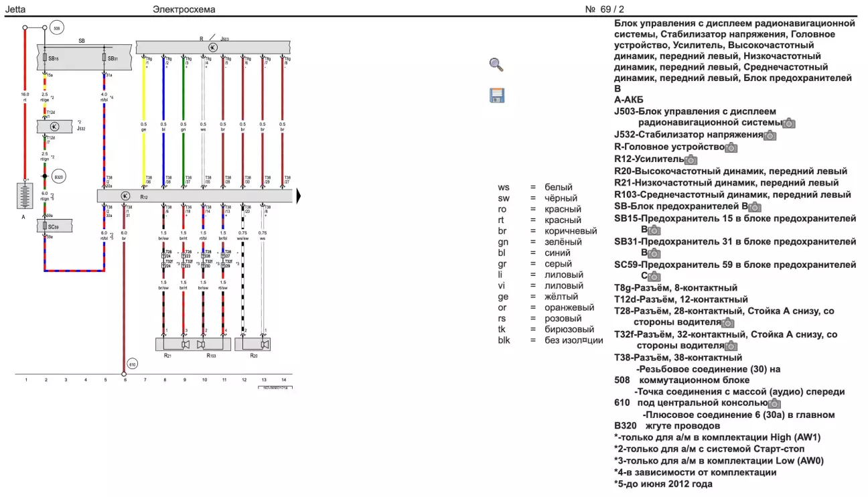Click the magnifying glass zoom icon
This screenshot has height=497, width=868.
pyautogui.click(x=496, y=64)
